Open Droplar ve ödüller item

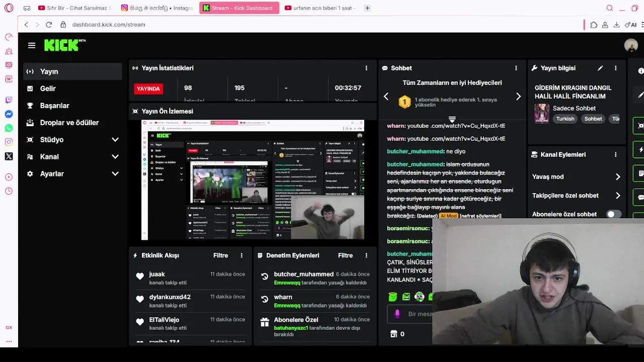tap(72, 123)
